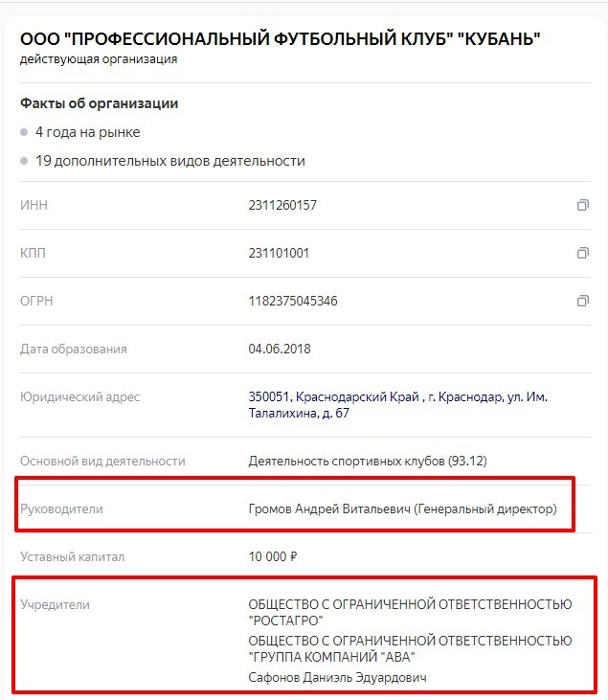Select the ИНН value 2311260157
The width and height of the screenshot is (608, 700).
pyautogui.click(x=282, y=205)
